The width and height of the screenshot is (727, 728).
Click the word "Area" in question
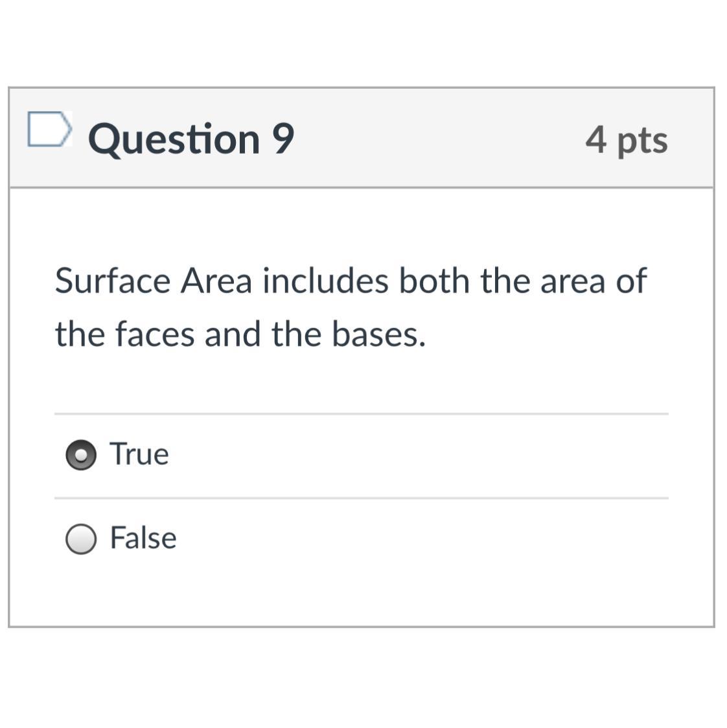coord(216,281)
